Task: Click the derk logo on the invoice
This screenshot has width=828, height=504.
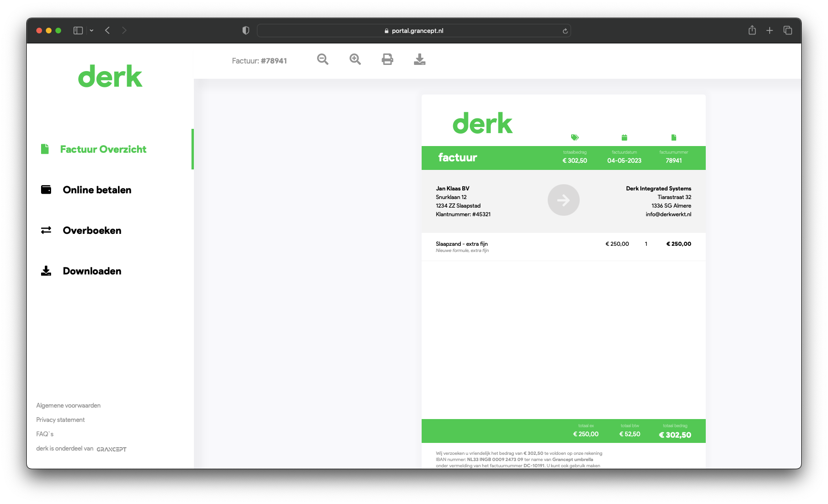Action: pos(482,123)
